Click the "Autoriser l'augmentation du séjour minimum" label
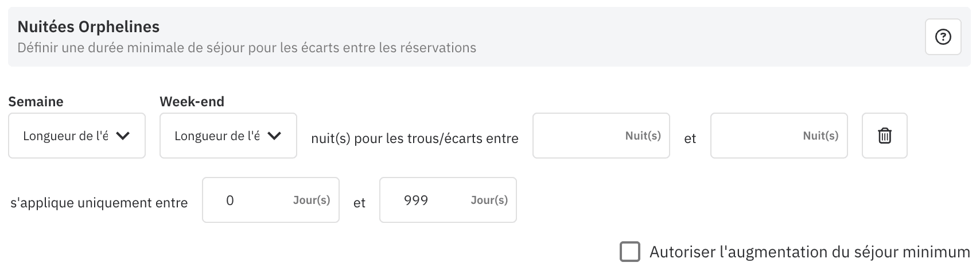 point(809,252)
